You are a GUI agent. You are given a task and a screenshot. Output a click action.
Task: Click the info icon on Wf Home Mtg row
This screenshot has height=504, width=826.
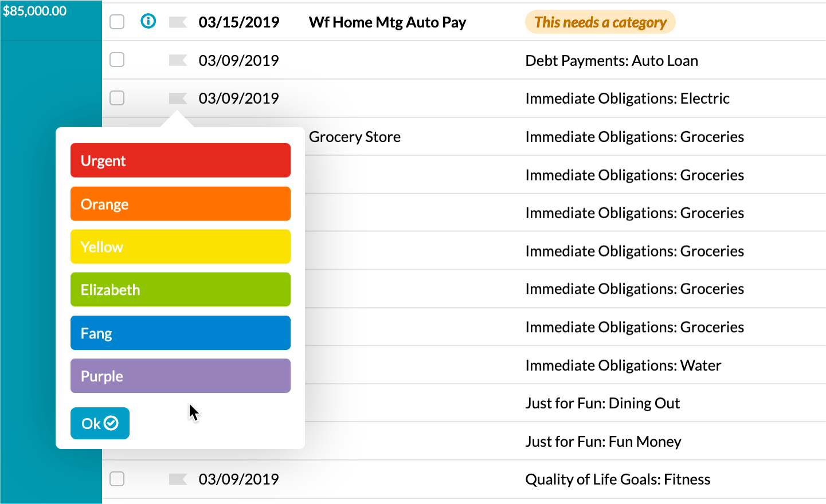pyautogui.click(x=148, y=21)
